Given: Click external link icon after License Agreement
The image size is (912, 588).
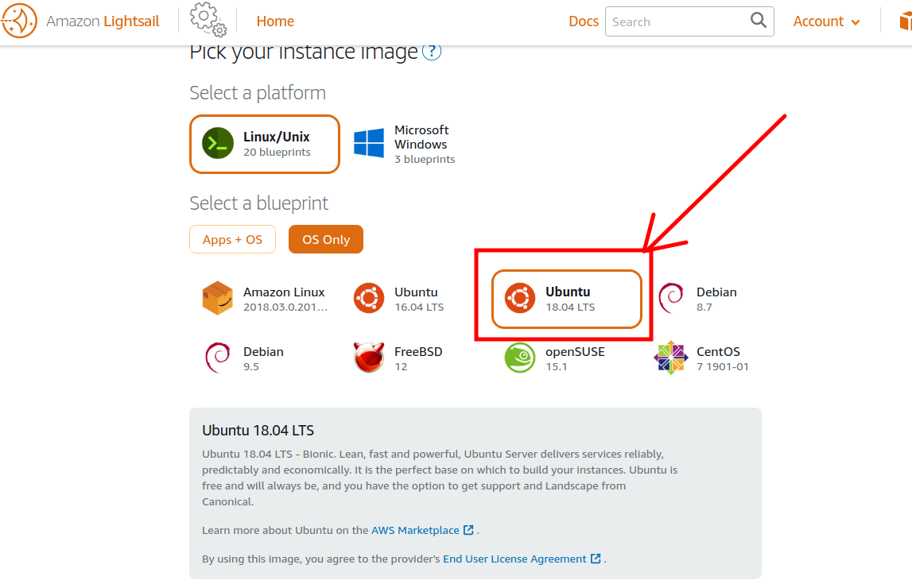Looking at the screenshot, I should pyautogui.click(x=596, y=559).
